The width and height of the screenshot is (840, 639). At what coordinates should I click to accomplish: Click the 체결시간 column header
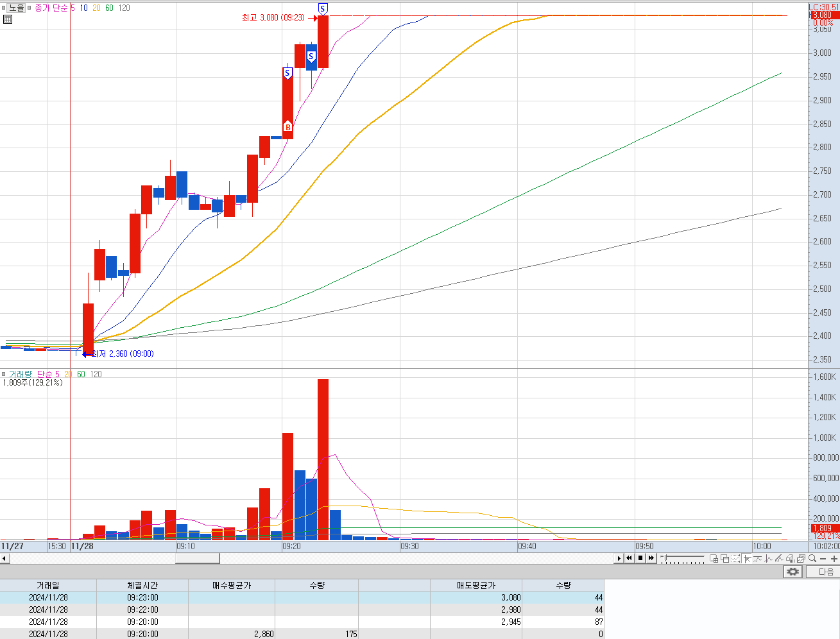coord(142,585)
